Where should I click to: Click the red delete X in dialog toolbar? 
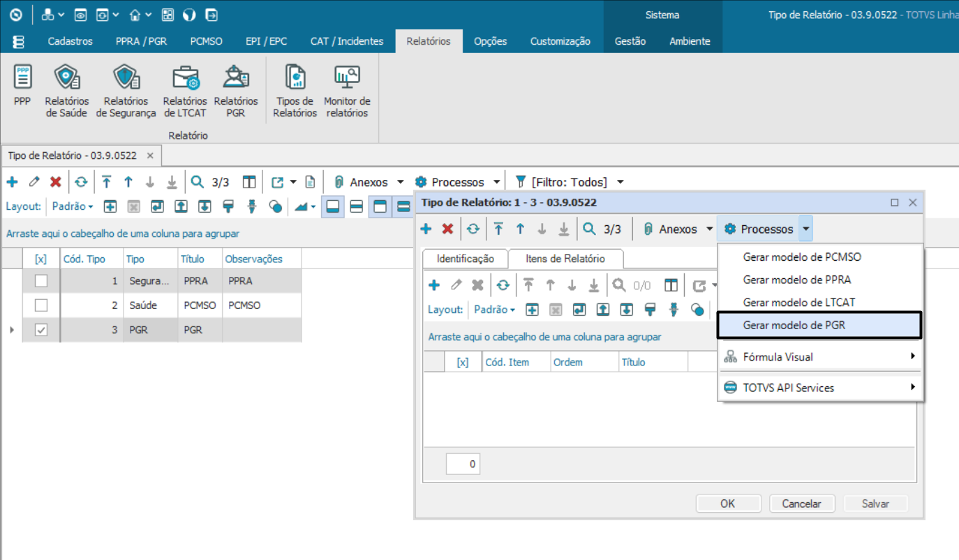448,229
